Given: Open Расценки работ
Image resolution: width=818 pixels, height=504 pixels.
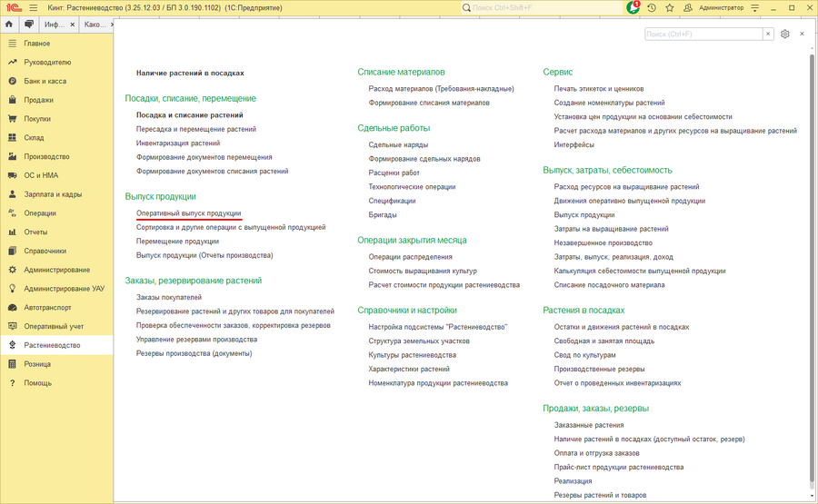Looking at the screenshot, I should [x=394, y=173].
